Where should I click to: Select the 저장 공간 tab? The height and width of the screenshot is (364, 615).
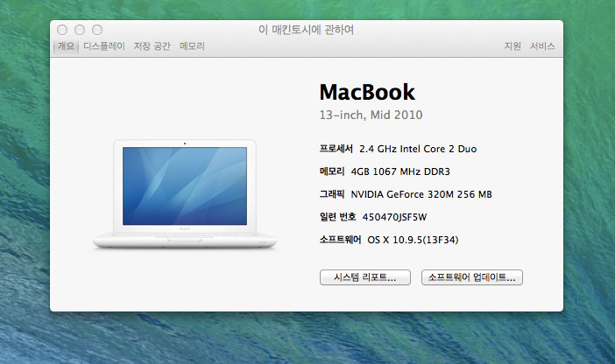tap(152, 46)
